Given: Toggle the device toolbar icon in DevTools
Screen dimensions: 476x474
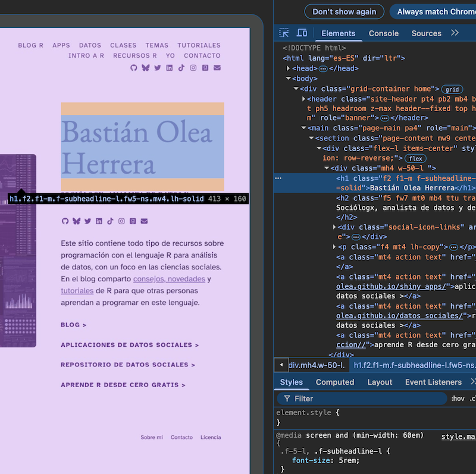Looking at the screenshot, I should pyautogui.click(x=302, y=33).
